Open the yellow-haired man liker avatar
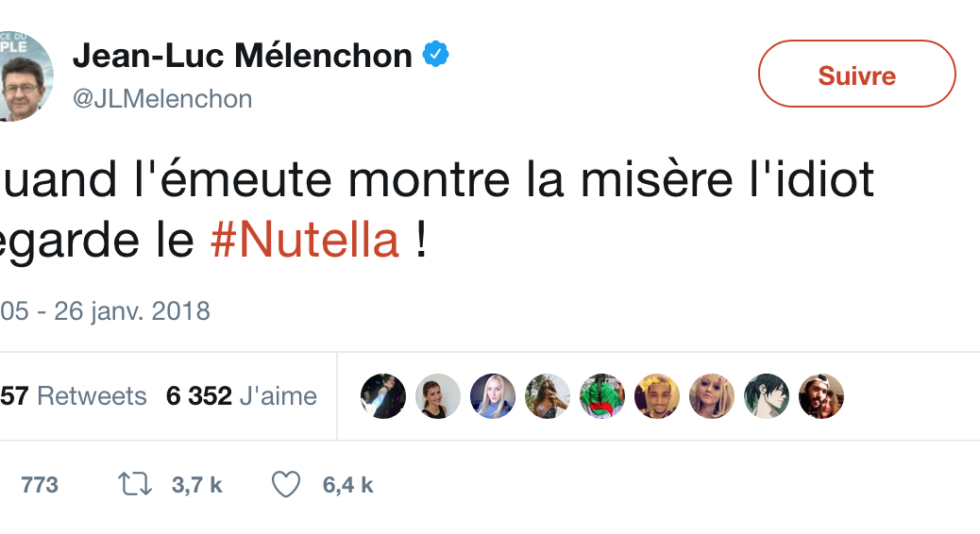This screenshot has width=980, height=534. click(x=657, y=396)
